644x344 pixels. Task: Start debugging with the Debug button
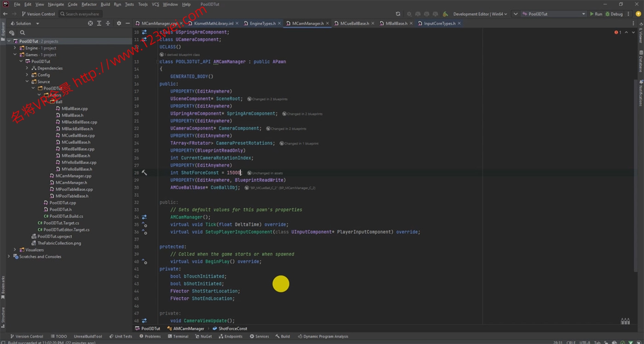click(614, 14)
